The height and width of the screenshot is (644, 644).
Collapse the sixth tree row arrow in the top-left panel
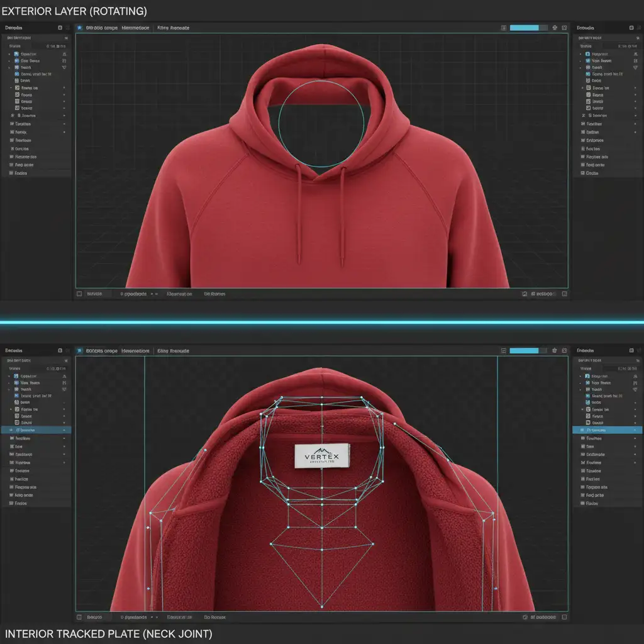click(9, 88)
